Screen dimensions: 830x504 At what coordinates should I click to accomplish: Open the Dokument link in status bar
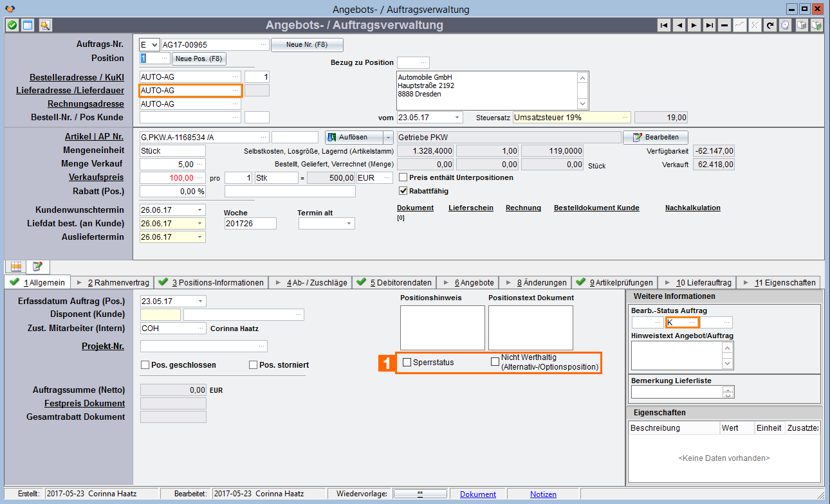pos(478,494)
